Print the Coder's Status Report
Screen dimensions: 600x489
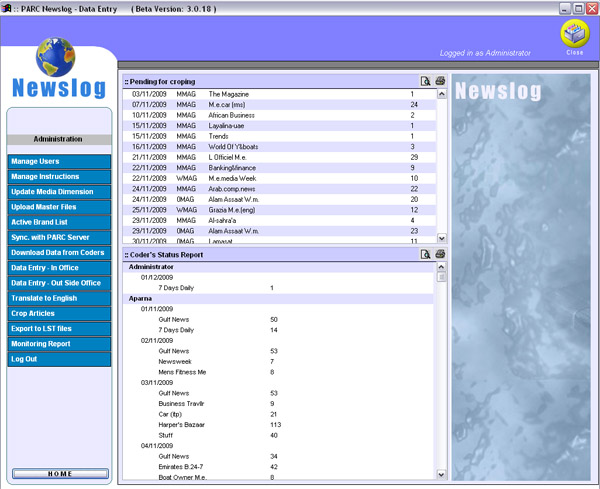coord(440,254)
